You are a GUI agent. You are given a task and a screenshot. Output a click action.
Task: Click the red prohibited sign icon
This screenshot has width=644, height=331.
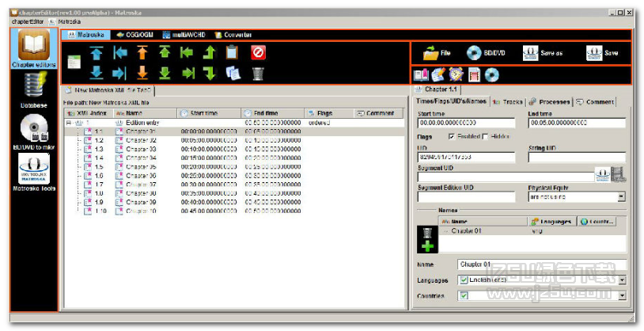pyautogui.click(x=259, y=52)
